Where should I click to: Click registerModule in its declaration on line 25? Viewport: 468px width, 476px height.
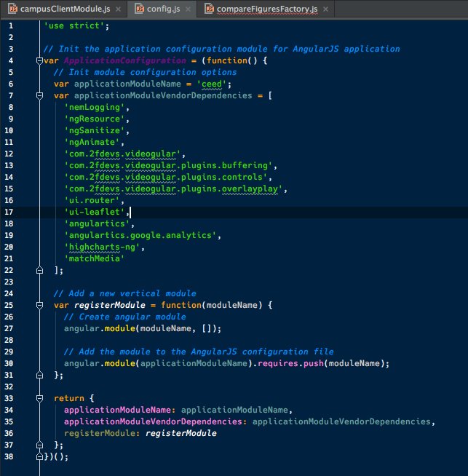pyautogui.click(x=110, y=305)
